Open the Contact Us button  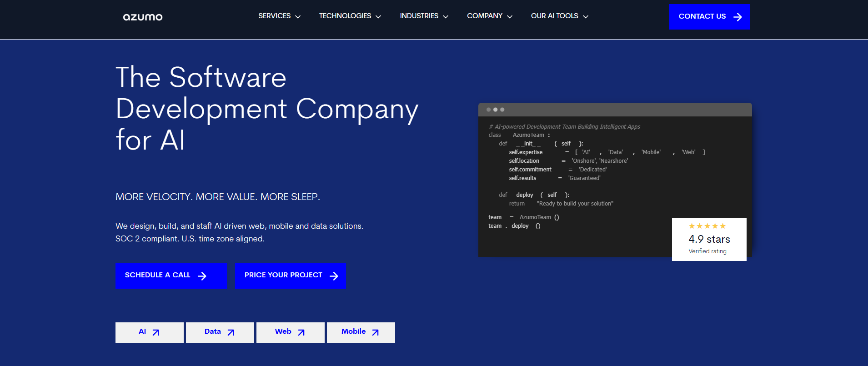click(702, 16)
